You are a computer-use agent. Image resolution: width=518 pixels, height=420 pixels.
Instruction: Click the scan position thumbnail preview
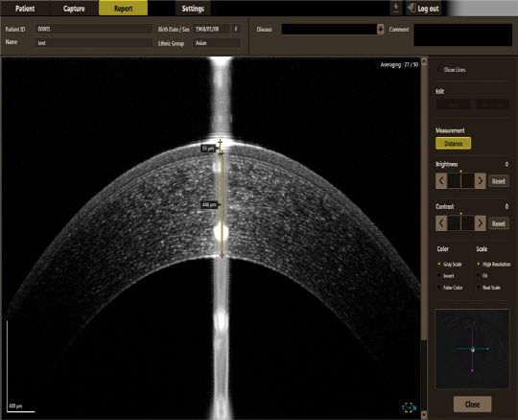tap(472, 349)
